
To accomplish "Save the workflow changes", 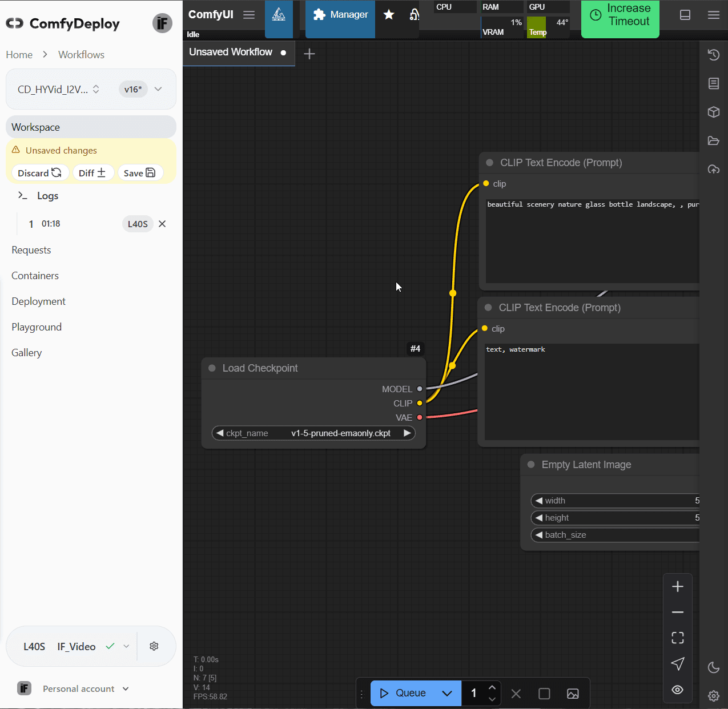I will (x=140, y=173).
